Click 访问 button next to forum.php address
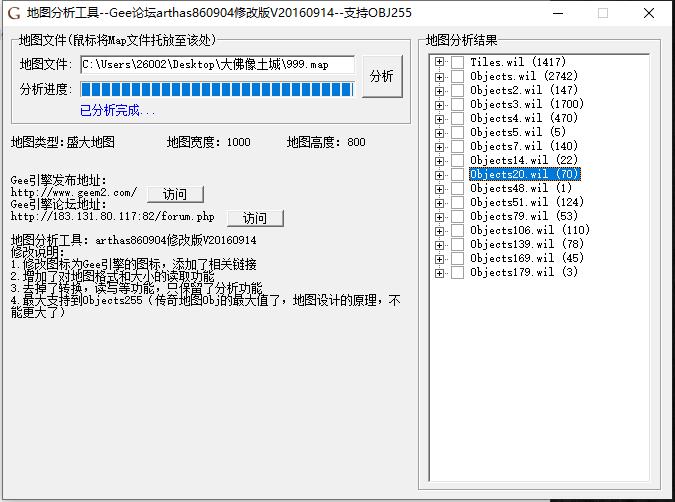The height and width of the screenshot is (502, 675). click(255, 218)
